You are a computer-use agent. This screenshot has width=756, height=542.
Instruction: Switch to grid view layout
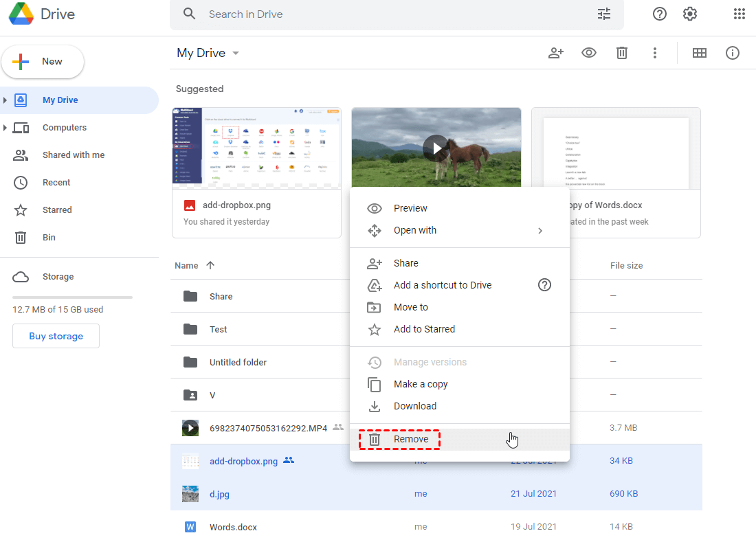click(x=700, y=53)
